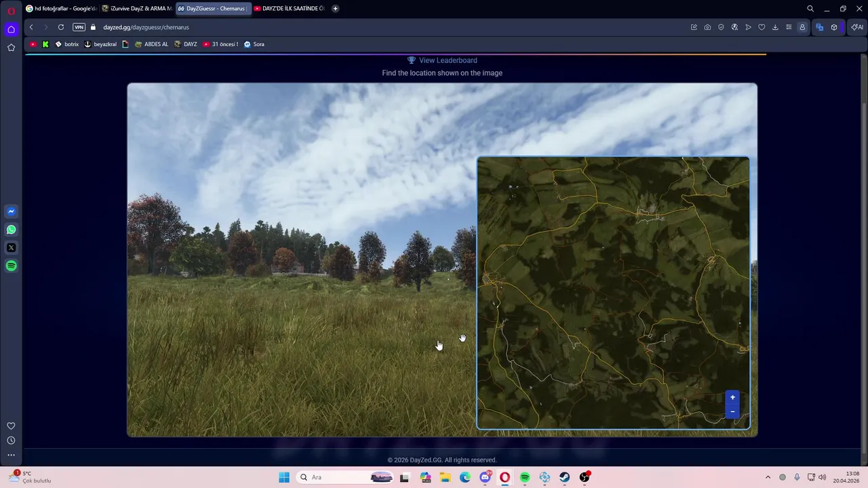Open the DAYZ bookmark
The width and height of the screenshot is (868, 488).
click(x=185, y=44)
